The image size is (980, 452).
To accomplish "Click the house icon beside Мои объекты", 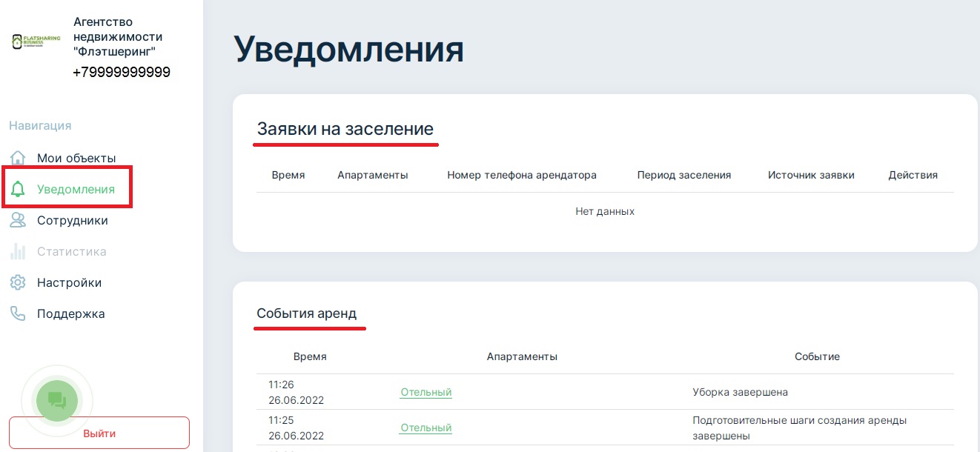I will point(18,158).
